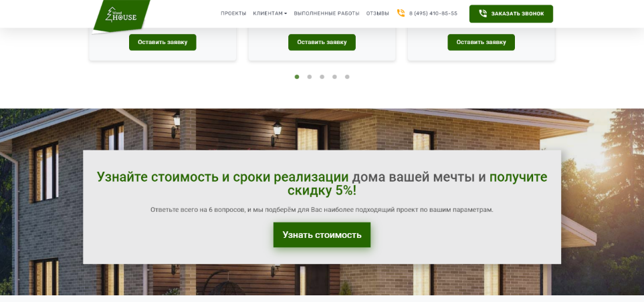Go to the fifth carousel dot

point(347,77)
